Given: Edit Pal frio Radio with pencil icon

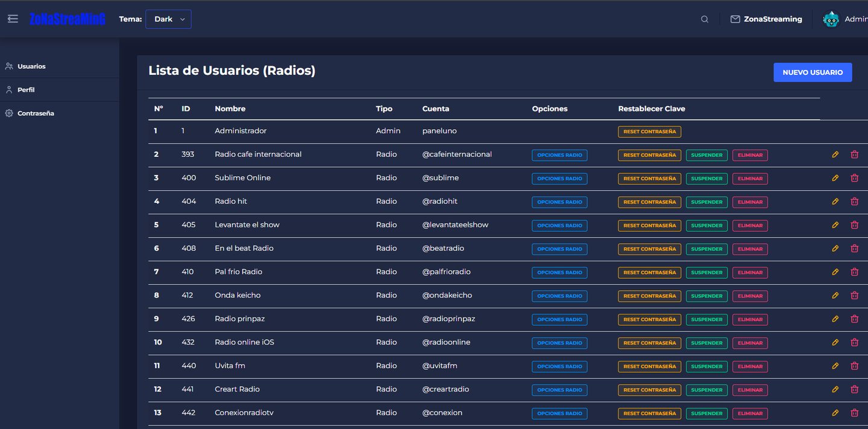Looking at the screenshot, I should [835, 272].
